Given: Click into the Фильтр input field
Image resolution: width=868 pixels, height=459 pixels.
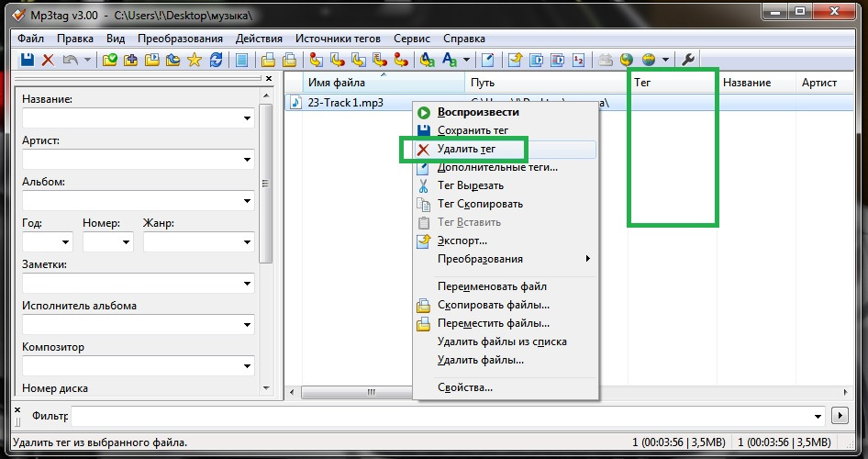Looking at the screenshot, I should pyautogui.click(x=441, y=416).
